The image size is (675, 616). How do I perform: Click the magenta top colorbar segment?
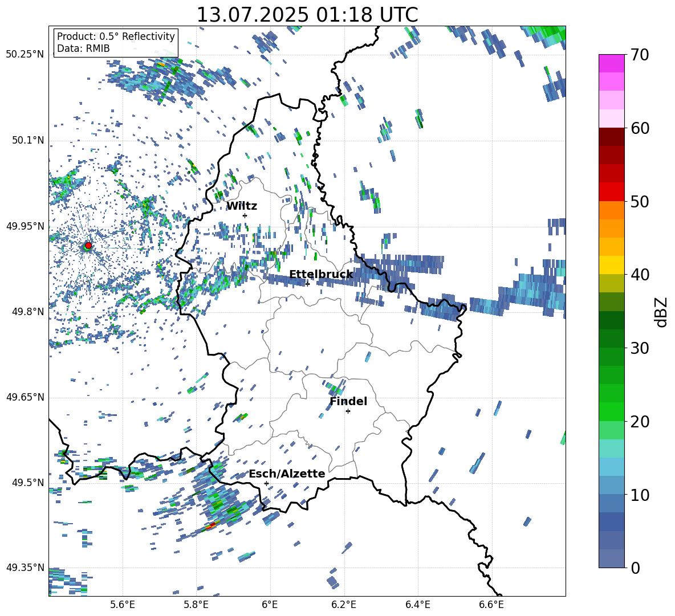point(611,64)
